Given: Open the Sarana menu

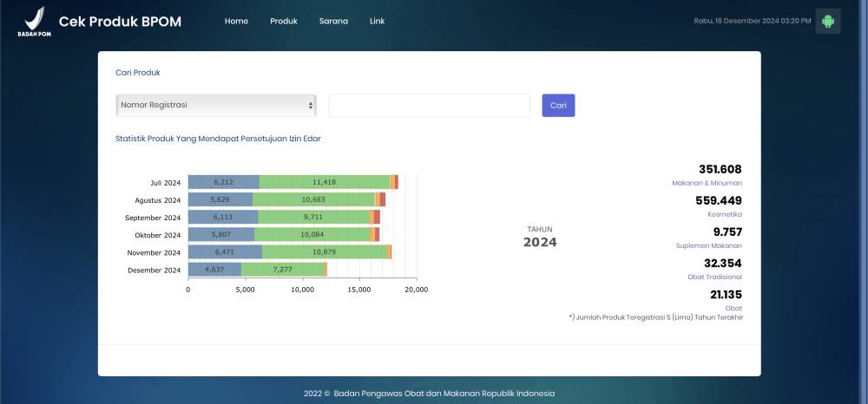Looking at the screenshot, I should pos(334,21).
